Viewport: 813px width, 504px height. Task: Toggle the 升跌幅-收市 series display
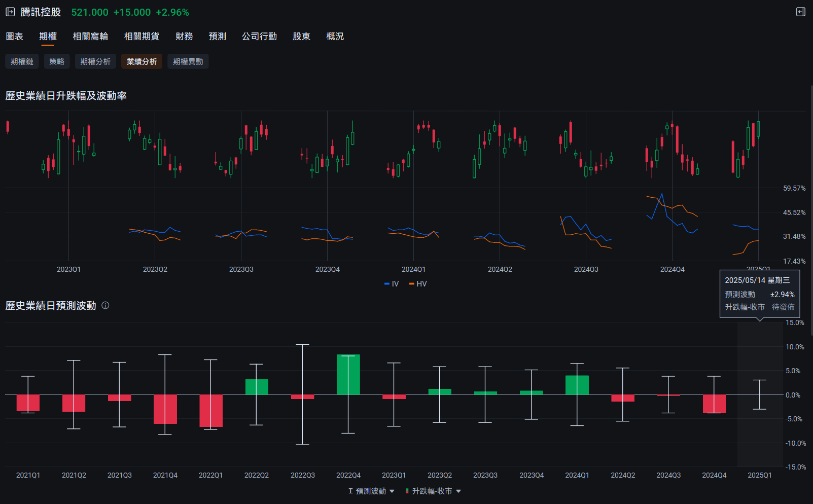pos(431,491)
